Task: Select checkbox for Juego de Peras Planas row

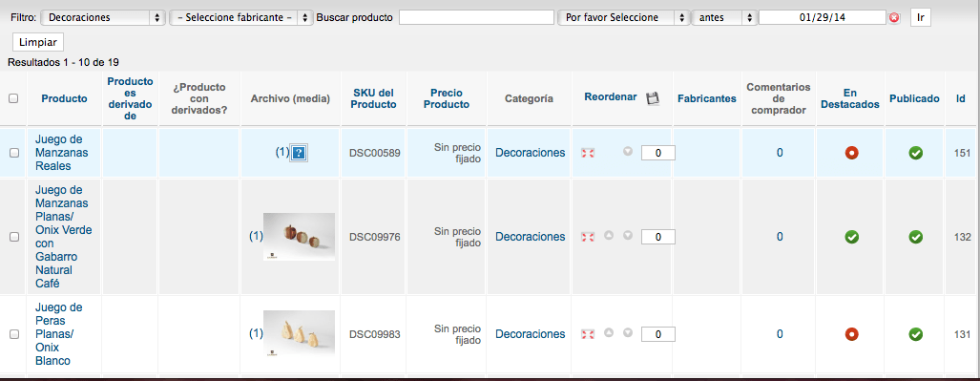Action: [13, 334]
